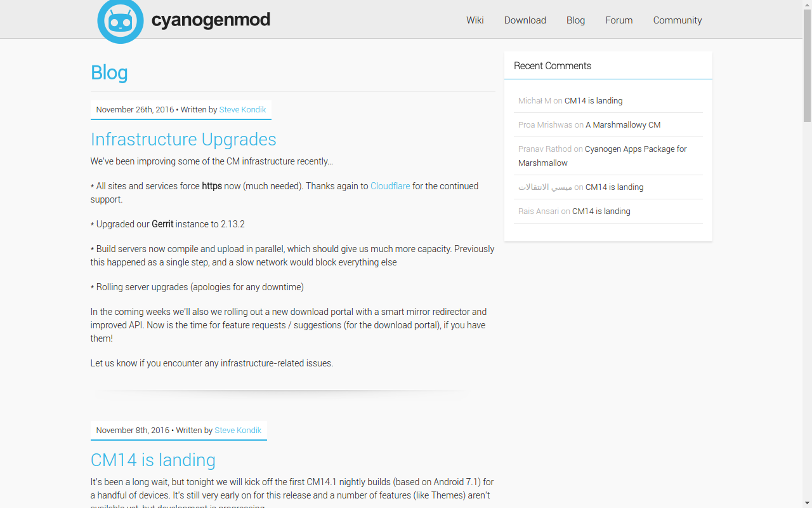Open the Community menu item
Image resolution: width=812 pixels, height=508 pixels.
[678, 20]
